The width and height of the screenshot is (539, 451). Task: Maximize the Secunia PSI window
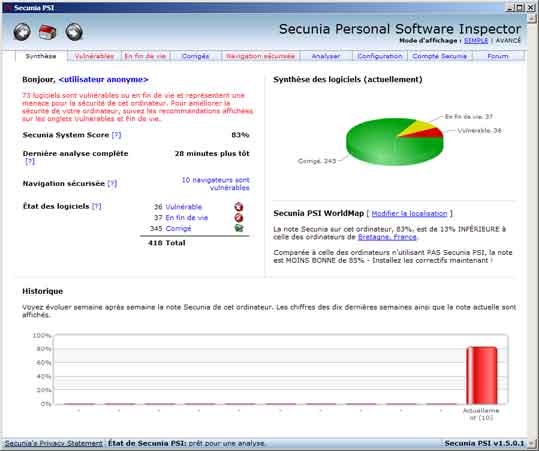(x=520, y=8)
